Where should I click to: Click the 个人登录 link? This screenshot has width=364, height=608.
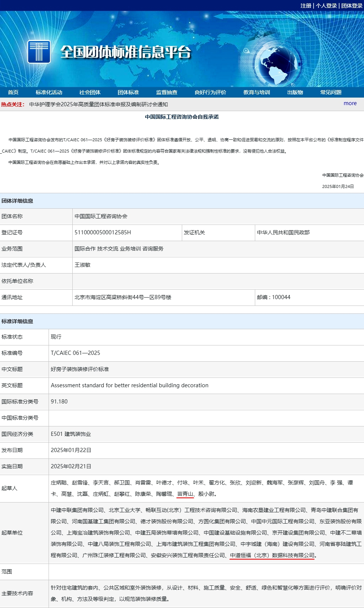pos(326,6)
